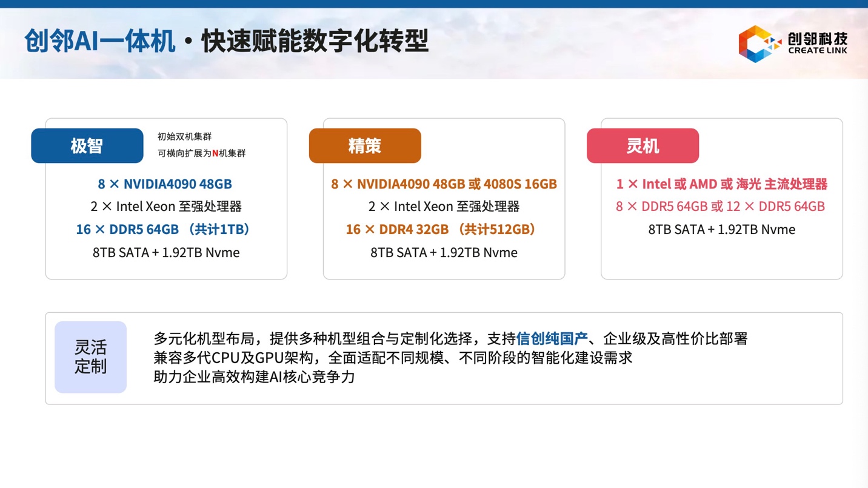Click 8 × NVIDIA4090 48GB 或 4080S 16GB
Viewport: 868px width, 488px height.
(x=444, y=184)
